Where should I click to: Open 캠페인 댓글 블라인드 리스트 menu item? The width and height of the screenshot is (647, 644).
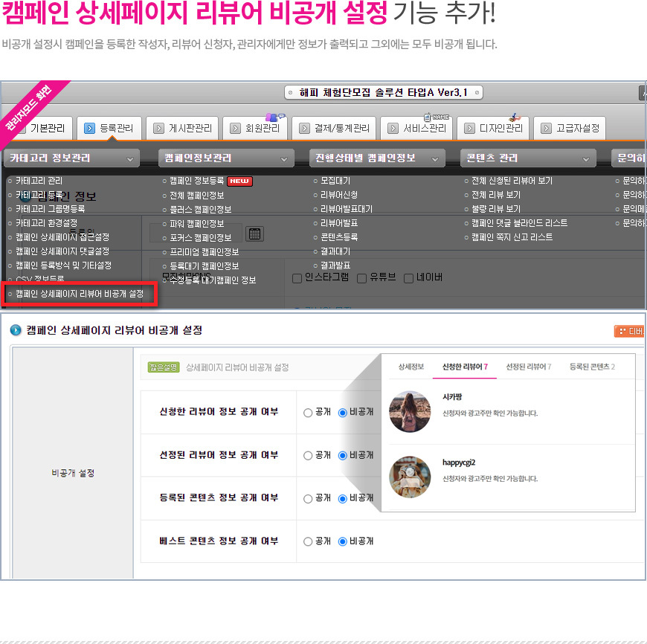(x=520, y=223)
